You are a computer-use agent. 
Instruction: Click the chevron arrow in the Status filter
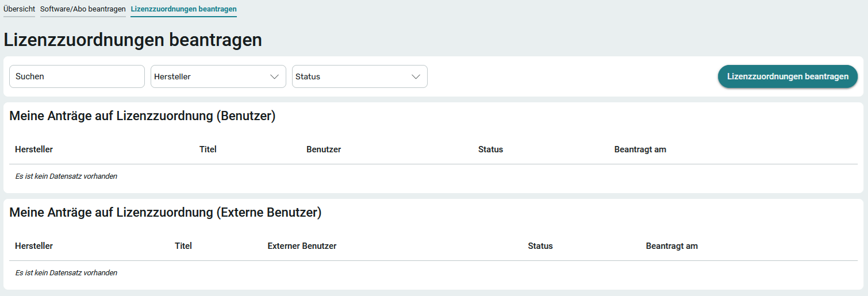pyautogui.click(x=416, y=77)
